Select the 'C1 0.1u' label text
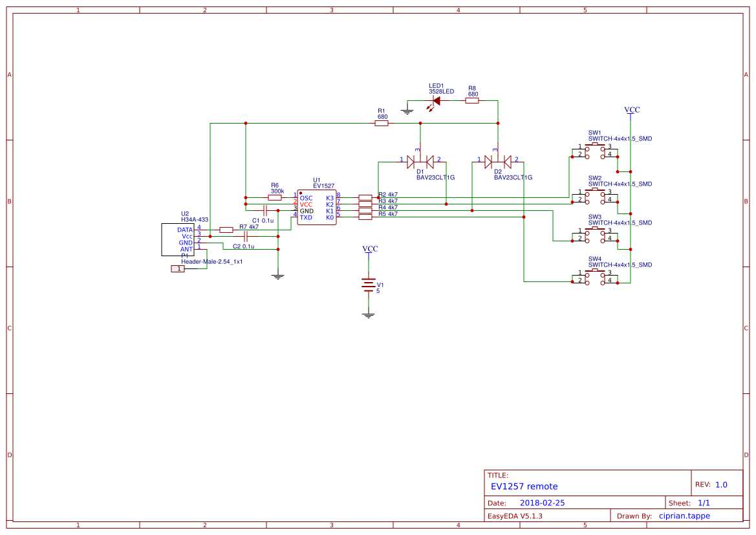Screen dimensions: 756x535 point(263,221)
